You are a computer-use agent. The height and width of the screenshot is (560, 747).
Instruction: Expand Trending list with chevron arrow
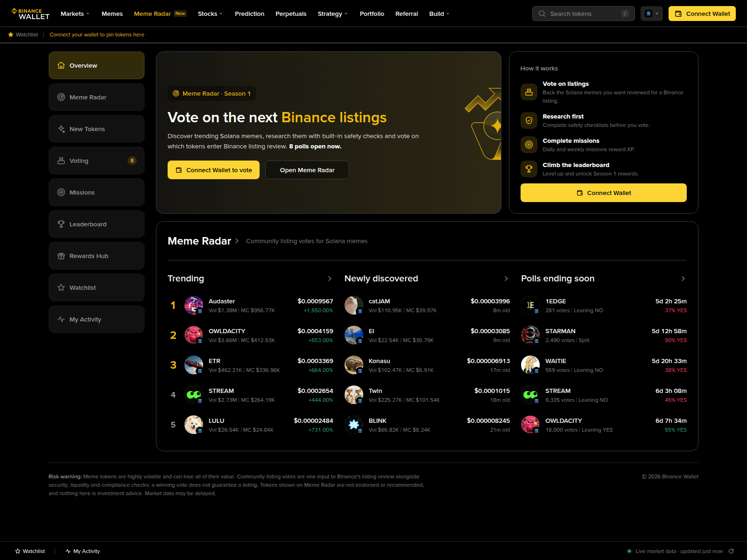(330, 279)
